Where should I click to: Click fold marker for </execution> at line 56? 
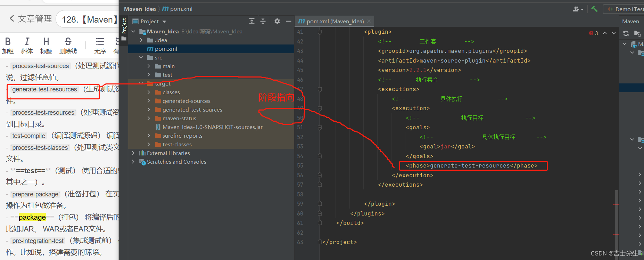pyautogui.click(x=320, y=175)
